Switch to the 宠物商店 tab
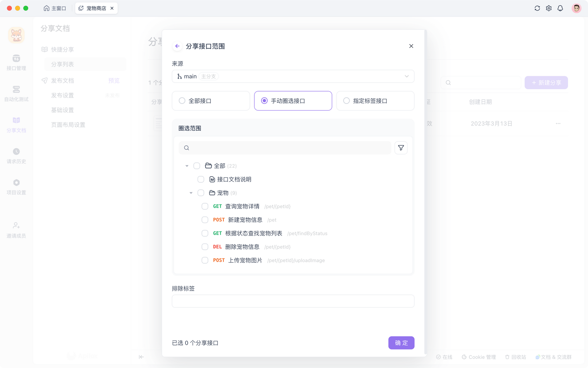Screen dimensions: 588x368 point(96,8)
